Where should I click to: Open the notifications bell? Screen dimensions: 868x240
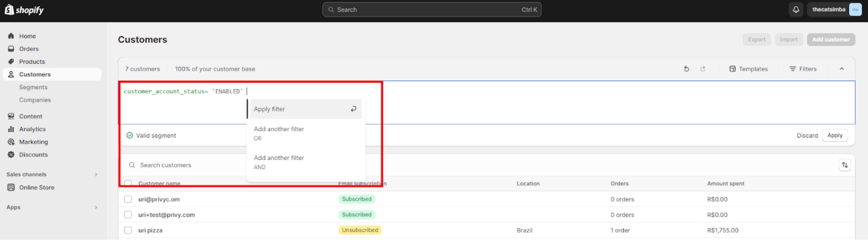coord(796,10)
